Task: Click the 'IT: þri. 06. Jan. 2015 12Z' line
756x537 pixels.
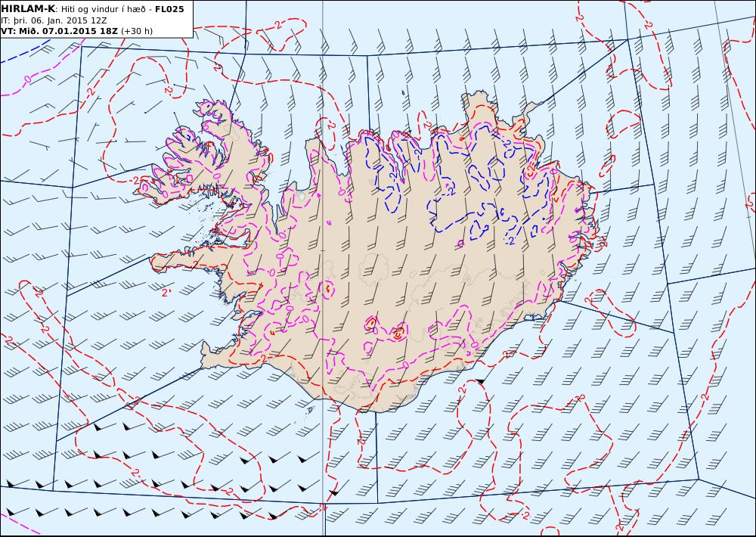Action: (54, 20)
